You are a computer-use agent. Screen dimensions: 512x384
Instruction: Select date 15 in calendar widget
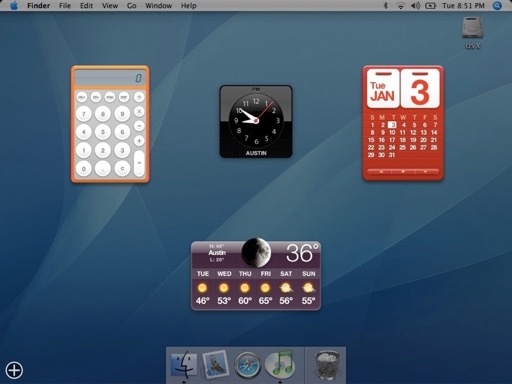tap(371, 140)
